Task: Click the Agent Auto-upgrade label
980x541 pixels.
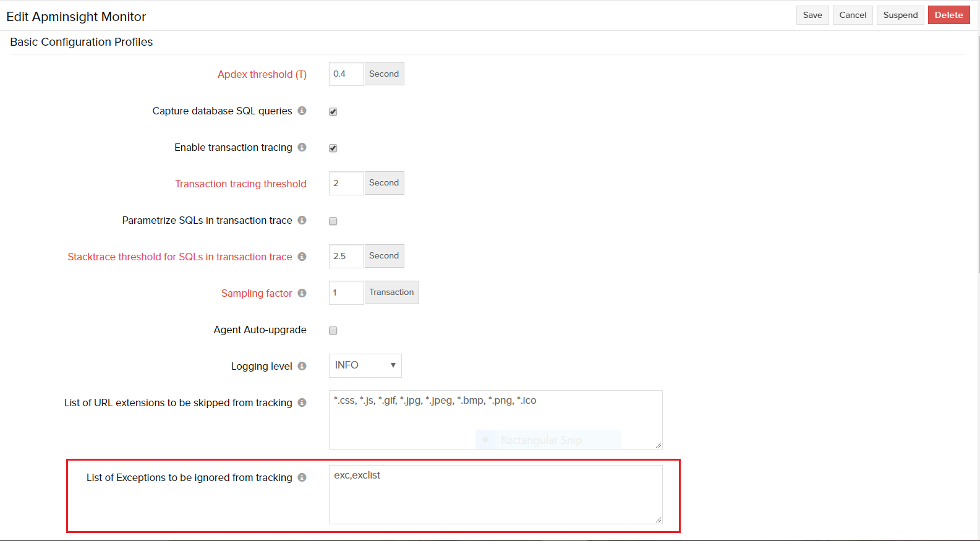Action: coord(260,330)
